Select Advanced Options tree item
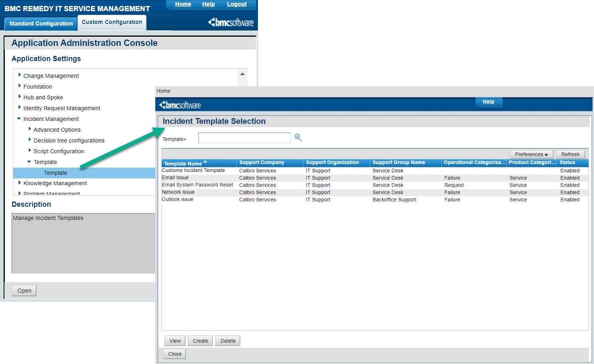 click(57, 130)
